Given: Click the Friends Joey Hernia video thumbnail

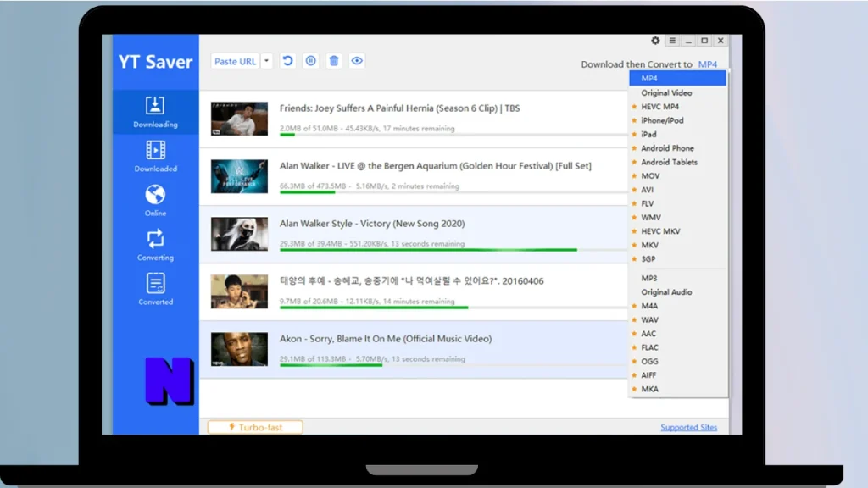Looking at the screenshot, I should coord(239,119).
